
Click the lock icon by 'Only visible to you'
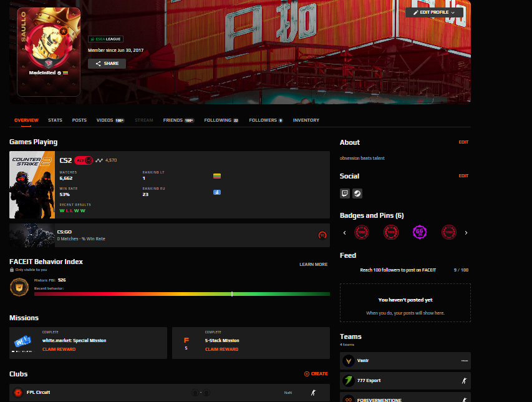click(x=12, y=270)
